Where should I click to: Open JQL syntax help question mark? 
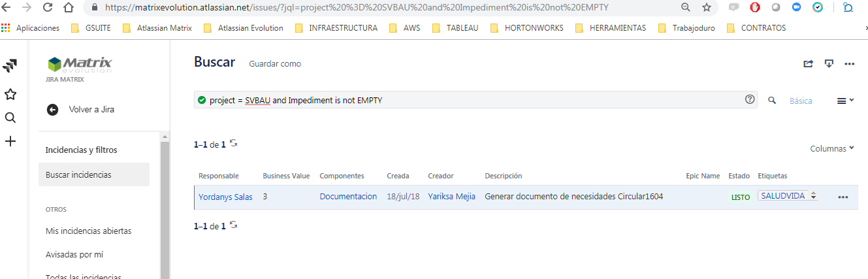pyautogui.click(x=750, y=100)
